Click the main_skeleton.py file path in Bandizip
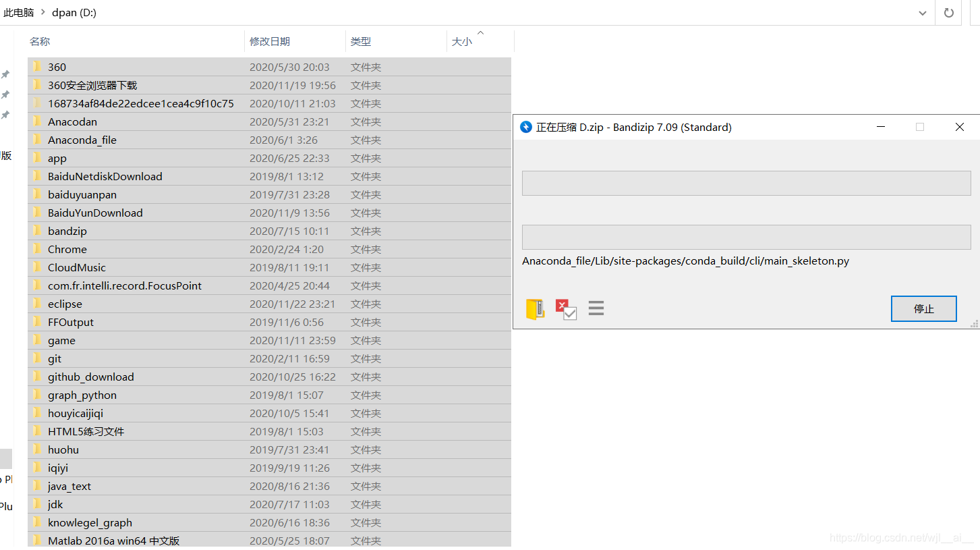This screenshot has height=550, width=980. [x=685, y=260]
